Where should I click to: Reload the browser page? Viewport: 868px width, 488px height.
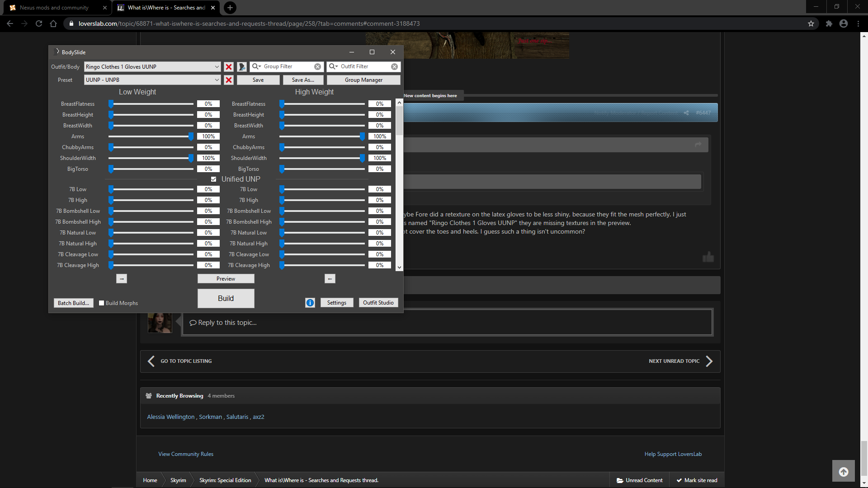tap(39, 23)
